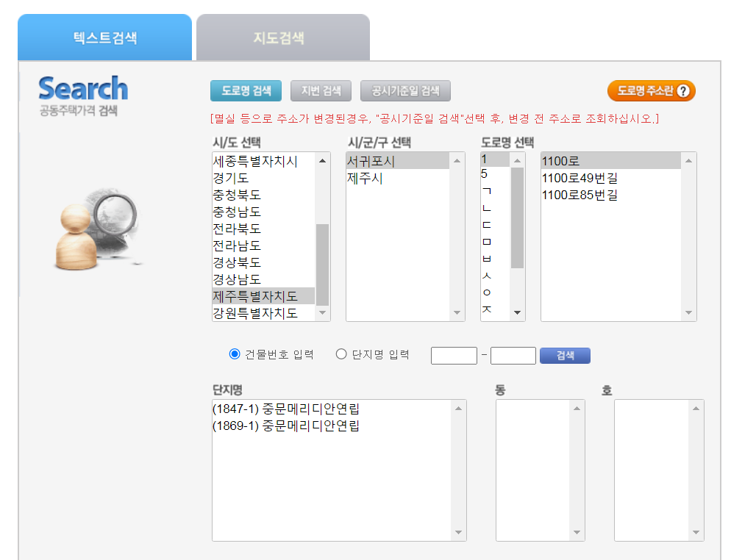
Task: Focus the second building number input field
Action: point(513,356)
